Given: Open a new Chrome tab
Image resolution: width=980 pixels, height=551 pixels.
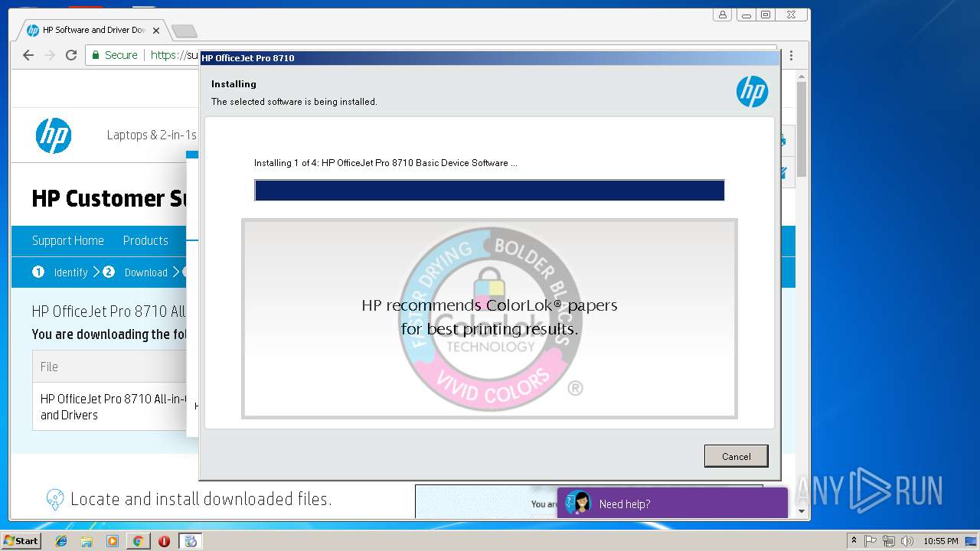Looking at the screenshot, I should [x=185, y=31].
